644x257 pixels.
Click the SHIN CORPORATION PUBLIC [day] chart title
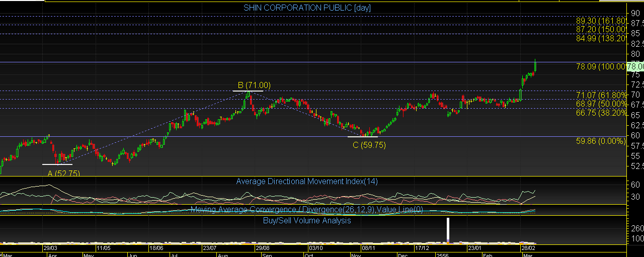pos(307,8)
